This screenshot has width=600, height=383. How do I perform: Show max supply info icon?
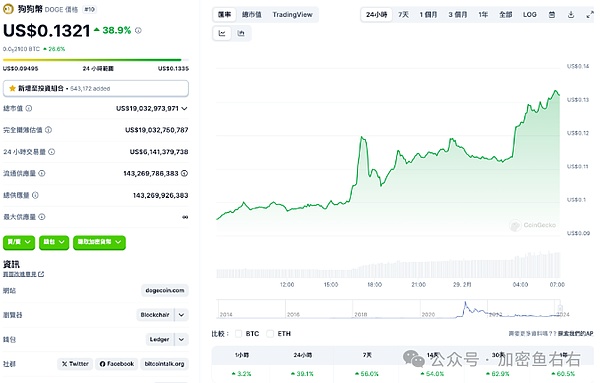[x=42, y=217]
